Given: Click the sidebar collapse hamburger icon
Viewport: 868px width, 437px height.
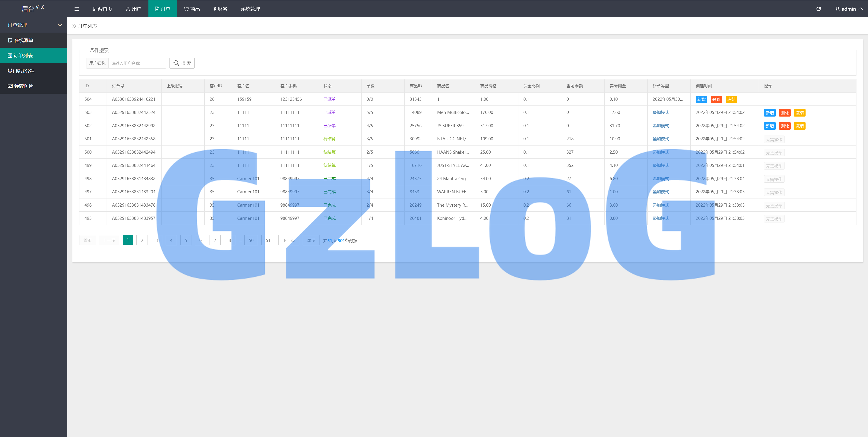Looking at the screenshot, I should tap(76, 9).
